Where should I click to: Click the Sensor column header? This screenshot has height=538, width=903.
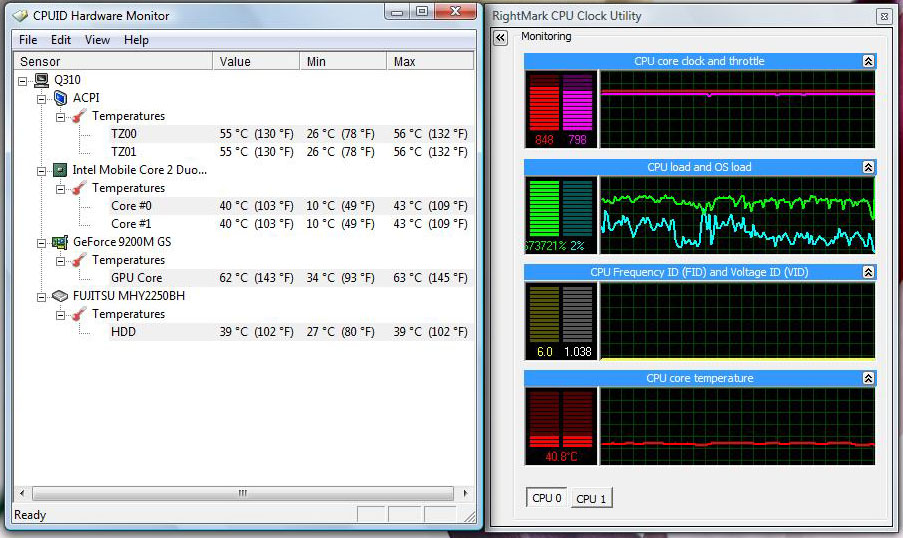[113, 61]
